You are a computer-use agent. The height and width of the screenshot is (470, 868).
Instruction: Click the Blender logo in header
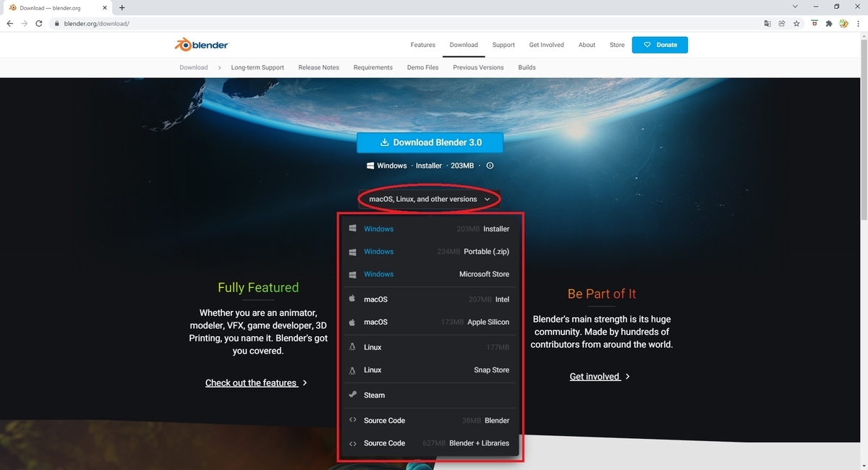201,45
